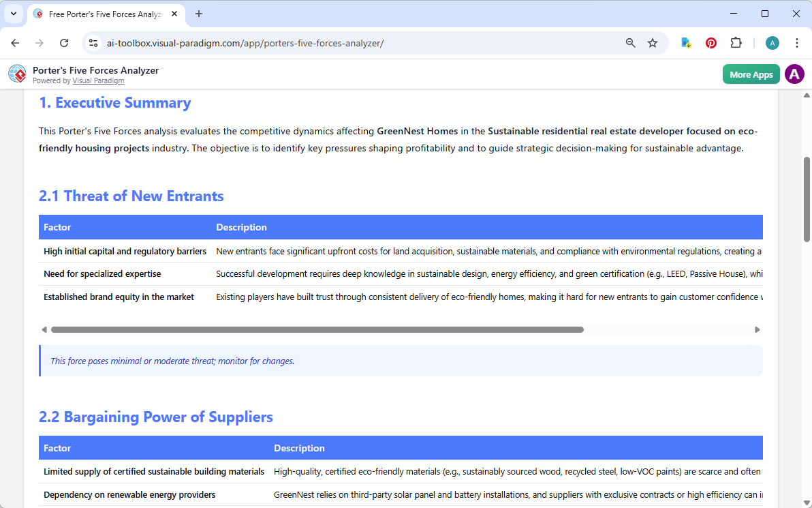Open the Extensions puzzle icon
This screenshot has height=508, width=812.
pos(736,42)
